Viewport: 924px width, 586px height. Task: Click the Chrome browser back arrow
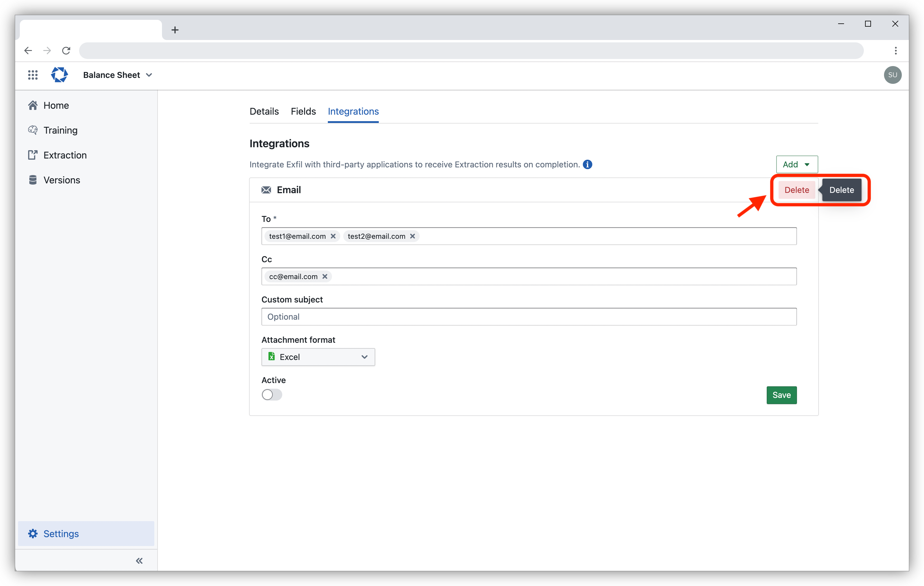pos(28,51)
